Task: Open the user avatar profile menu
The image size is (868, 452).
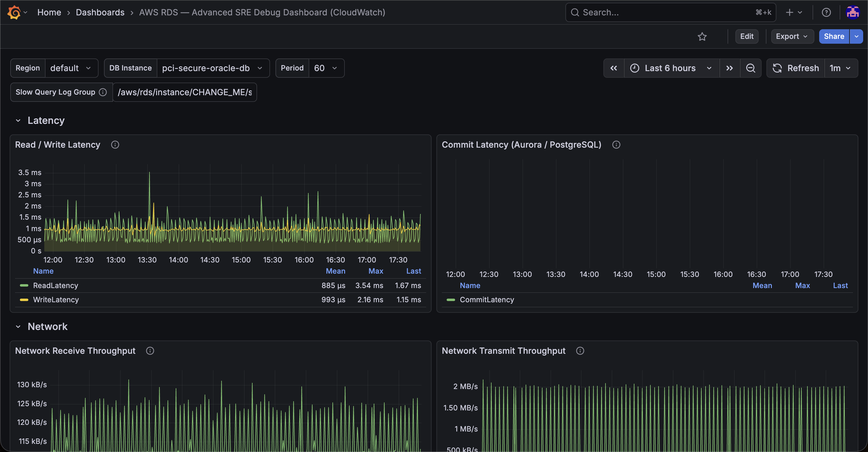Action: point(853,12)
